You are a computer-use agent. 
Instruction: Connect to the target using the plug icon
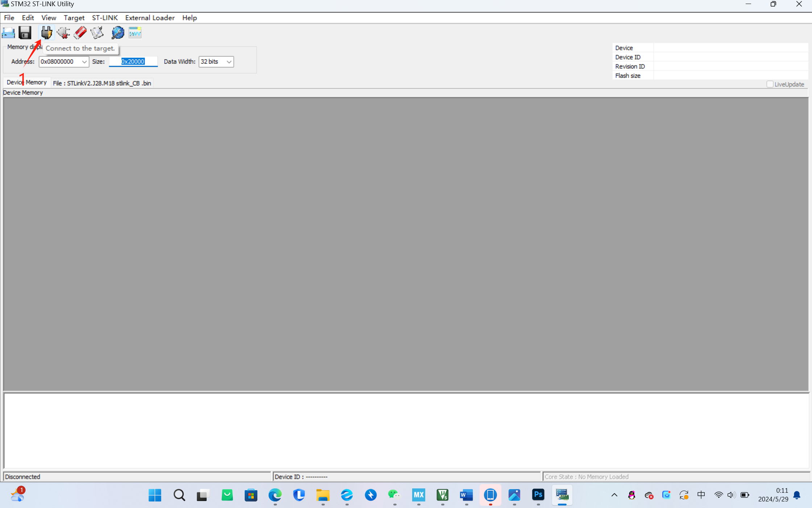pyautogui.click(x=46, y=33)
